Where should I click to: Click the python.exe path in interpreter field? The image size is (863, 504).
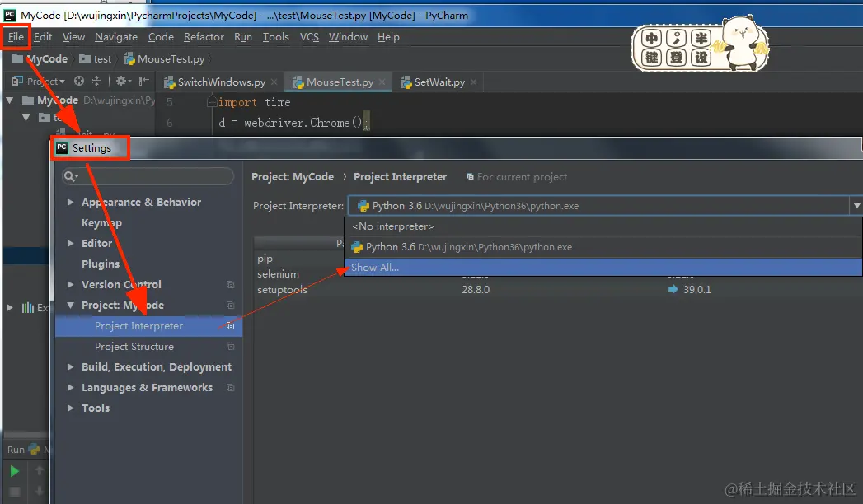point(501,206)
